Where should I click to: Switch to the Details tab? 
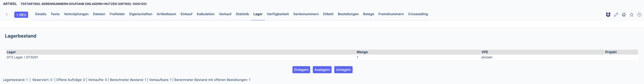click(41, 14)
